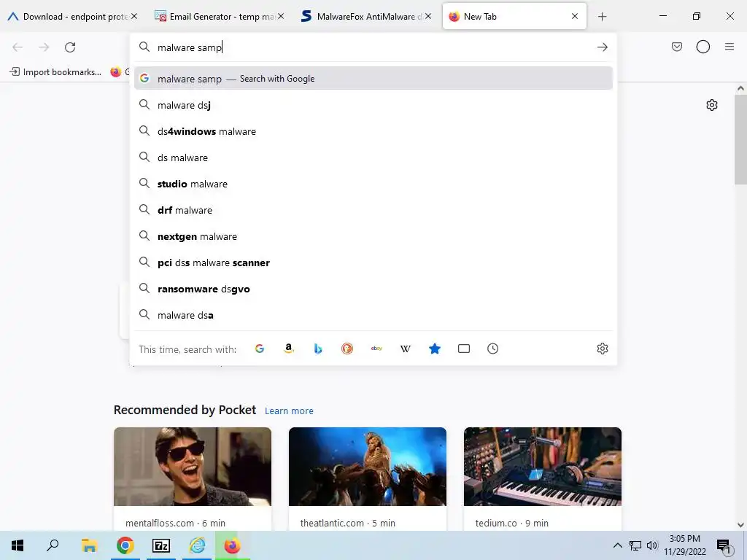Open Windows taskbar search
Image resolution: width=747 pixels, height=560 pixels.
point(53,545)
